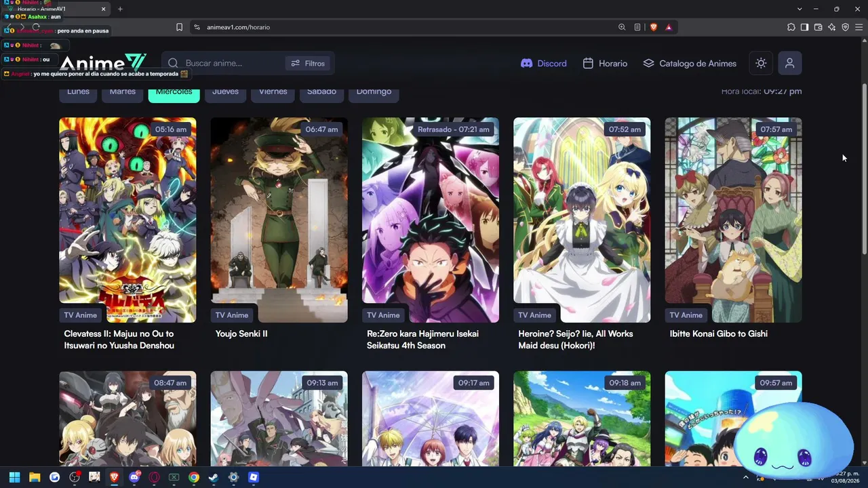Select the Martes day tab

[x=123, y=92]
